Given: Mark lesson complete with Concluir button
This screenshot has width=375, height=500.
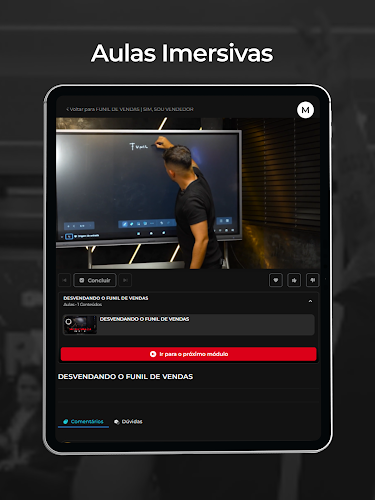Looking at the screenshot, I should tap(95, 280).
